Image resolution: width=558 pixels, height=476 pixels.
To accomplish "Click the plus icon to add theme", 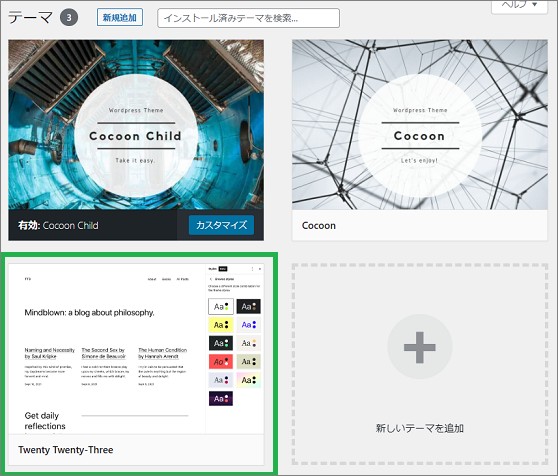I will coord(420,347).
